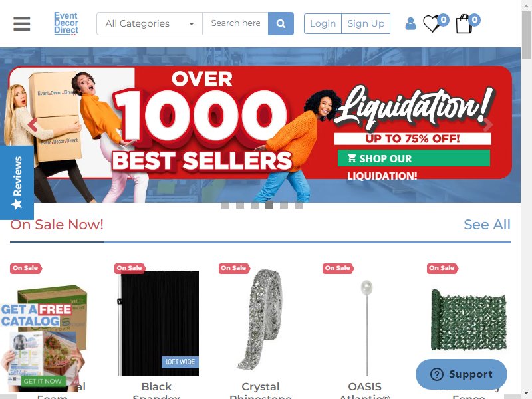Open the user account profile icon
Image resolution: width=532 pixels, height=399 pixels.
click(x=410, y=24)
